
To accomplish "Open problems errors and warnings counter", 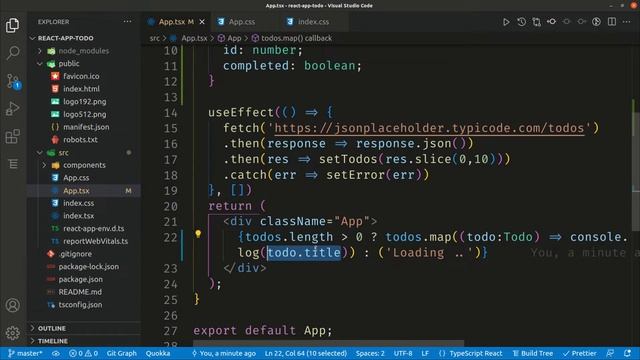I will [x=83, y=353].
